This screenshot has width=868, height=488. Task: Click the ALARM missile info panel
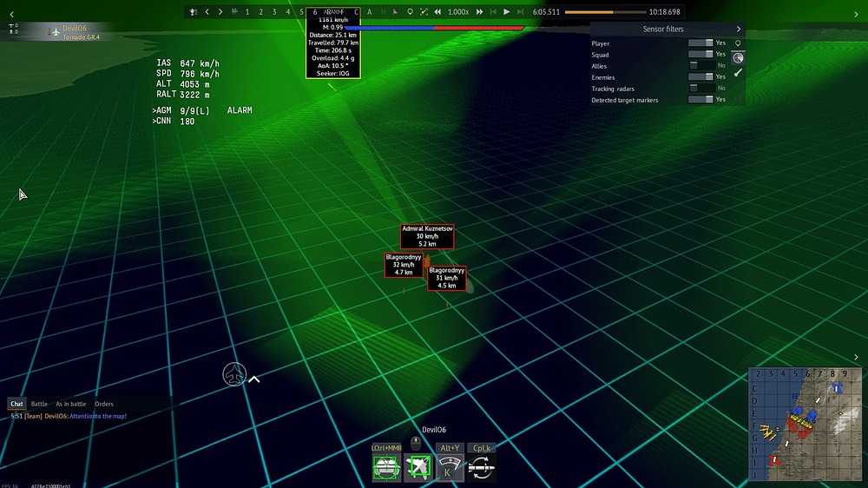(x=333, y=43)
